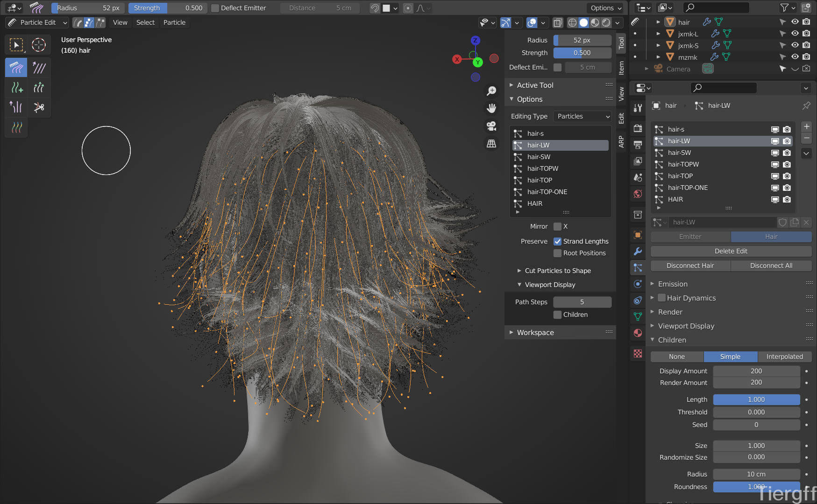Click the Delete Edit button
The height and width of the screenshot is (504, 817).
pyautogui.click(x=731, y=251)
